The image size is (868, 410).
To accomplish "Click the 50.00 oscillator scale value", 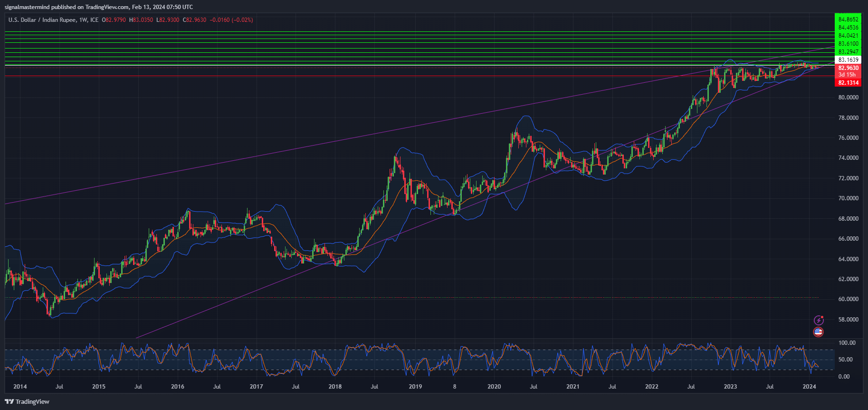I will [x=845, y=360].
